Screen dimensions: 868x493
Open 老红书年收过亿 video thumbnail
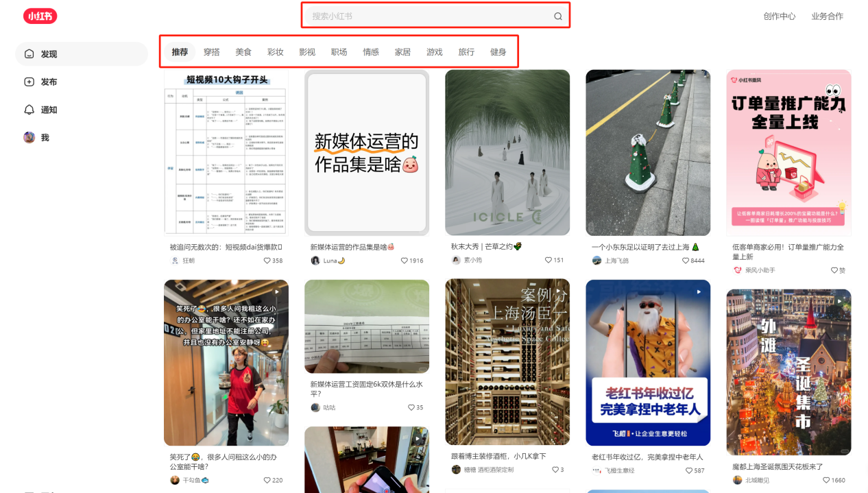point(648,363)
